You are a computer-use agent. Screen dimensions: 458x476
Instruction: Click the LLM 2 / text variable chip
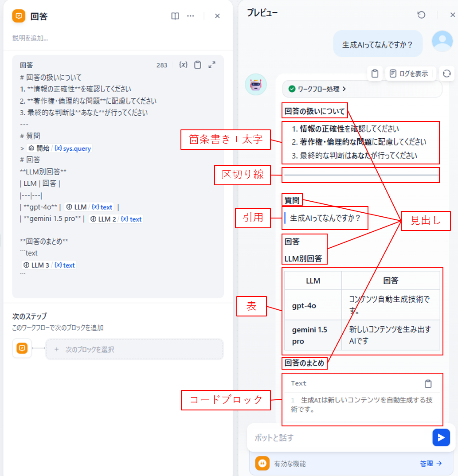click(x=116, y=219)
